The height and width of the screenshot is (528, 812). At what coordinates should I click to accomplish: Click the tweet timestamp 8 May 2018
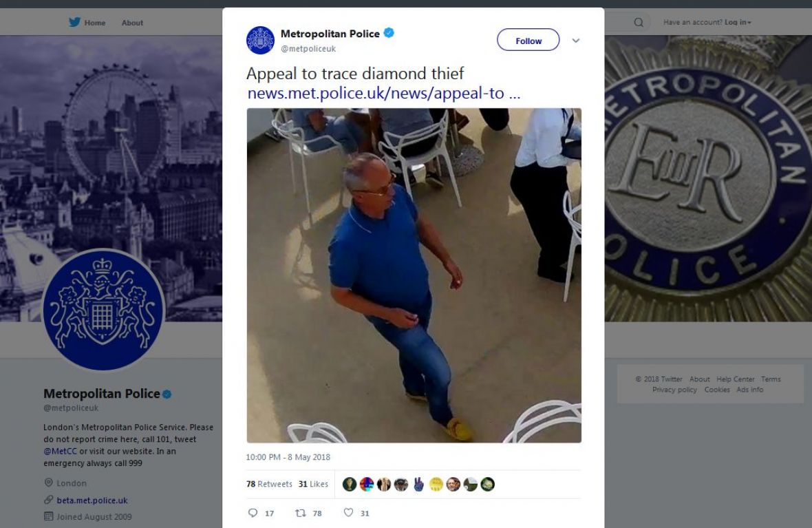tap(288, 457)
